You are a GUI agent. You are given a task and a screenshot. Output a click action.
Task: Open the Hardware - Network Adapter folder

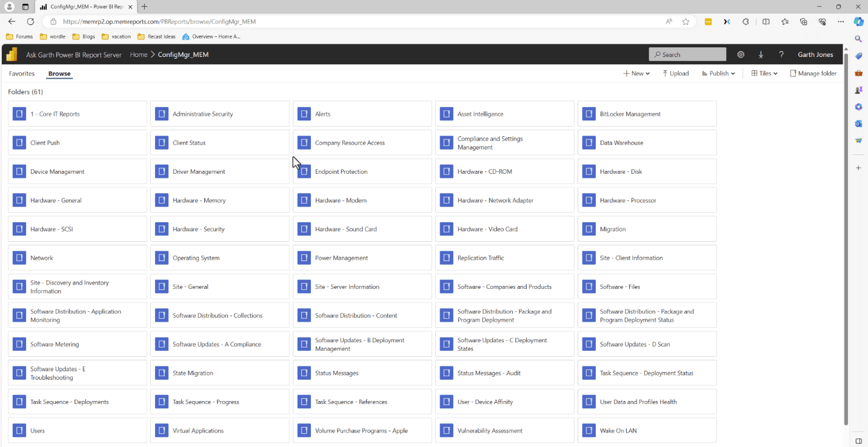[505, 200]
